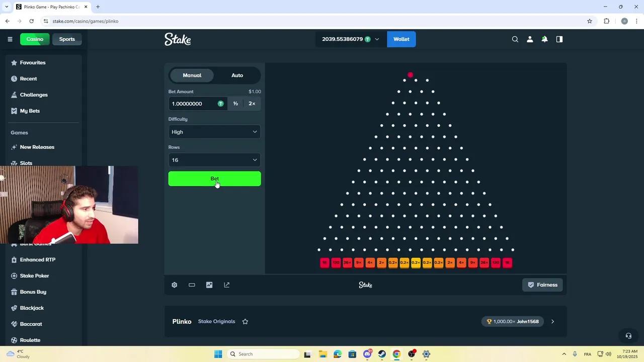Click the Windows taskbar Search box
Viewport: 644px width, 362px height.
tap(263, 354)
